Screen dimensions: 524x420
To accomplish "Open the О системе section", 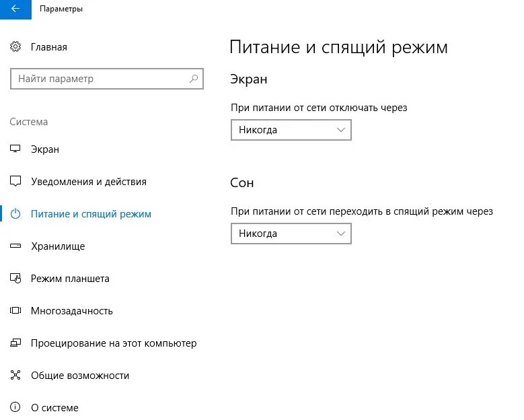I will click(x=54, y=408).
